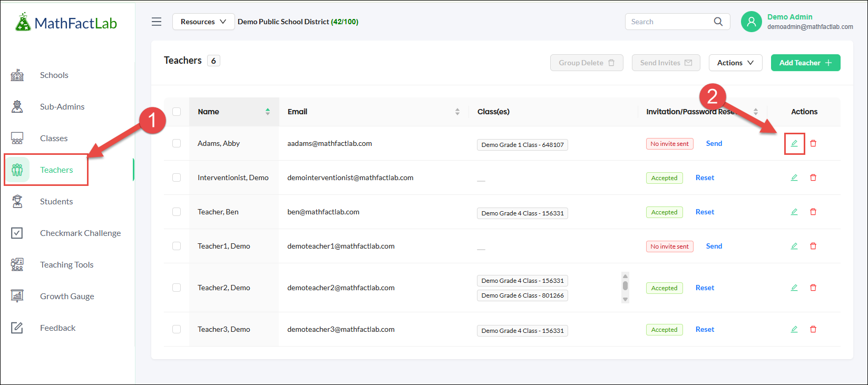Screen dimensions: 868x385
Task: Click the Students graduate icon
Action: pos(17,201)
